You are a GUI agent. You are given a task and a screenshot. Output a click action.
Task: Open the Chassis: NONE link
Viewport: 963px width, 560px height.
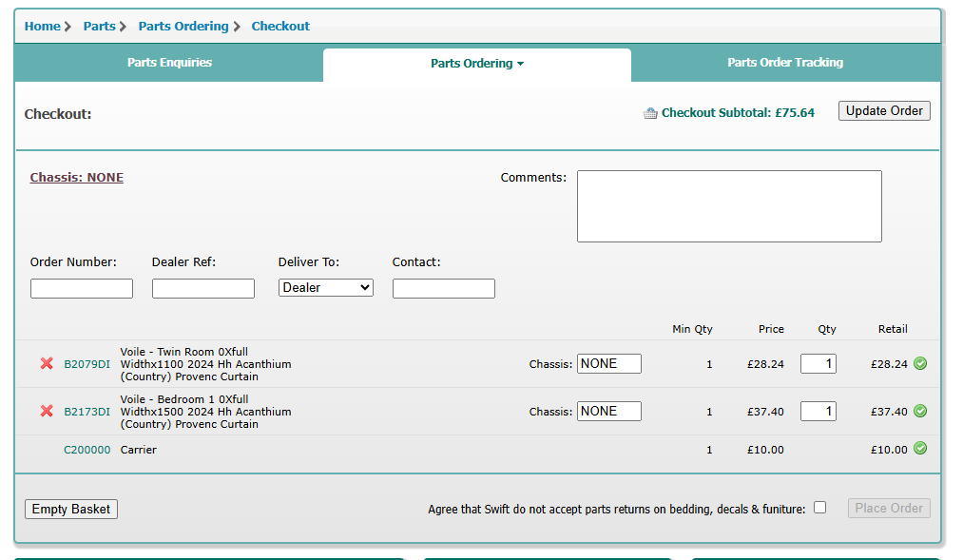tap(77, 178)
